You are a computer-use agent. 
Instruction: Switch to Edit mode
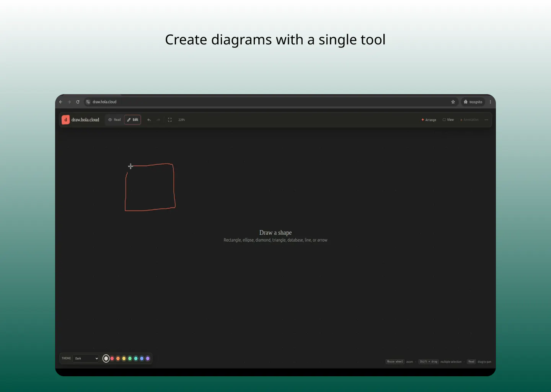click(x=132, y=120)
